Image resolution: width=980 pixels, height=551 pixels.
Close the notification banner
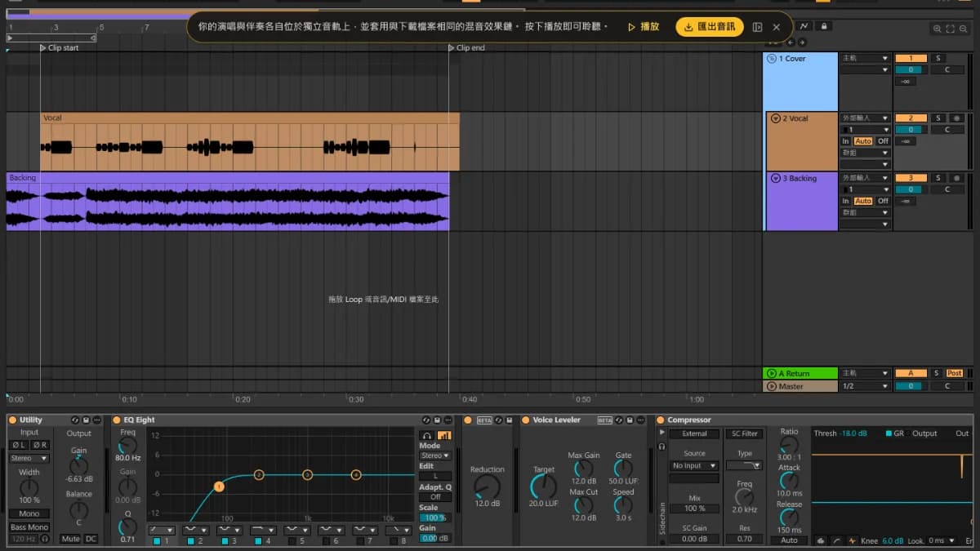tap(777, 27)
